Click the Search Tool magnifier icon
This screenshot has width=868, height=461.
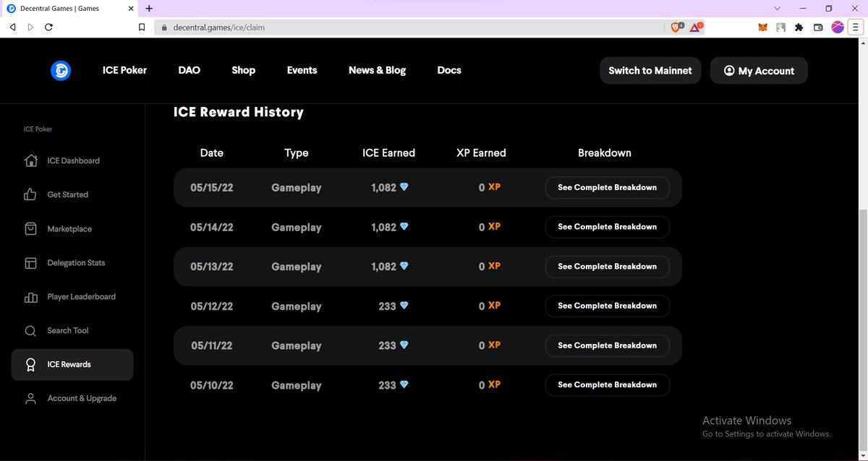point(30,330)
